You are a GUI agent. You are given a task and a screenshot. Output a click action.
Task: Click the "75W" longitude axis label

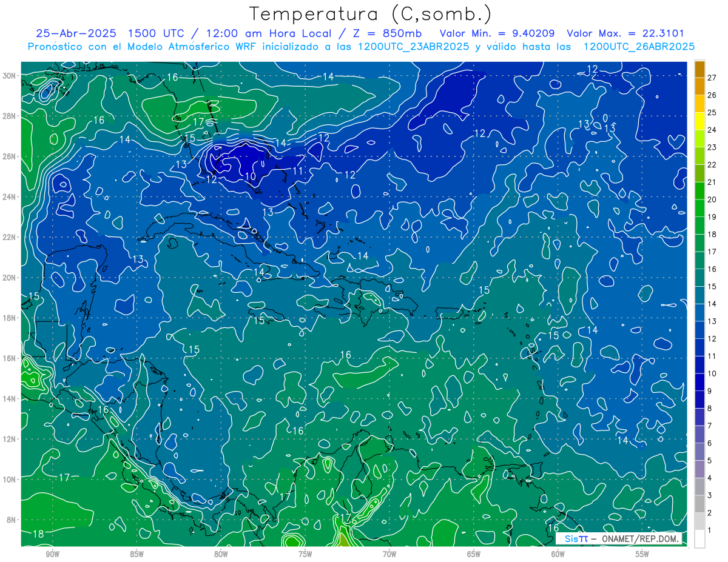pos(305,554)
